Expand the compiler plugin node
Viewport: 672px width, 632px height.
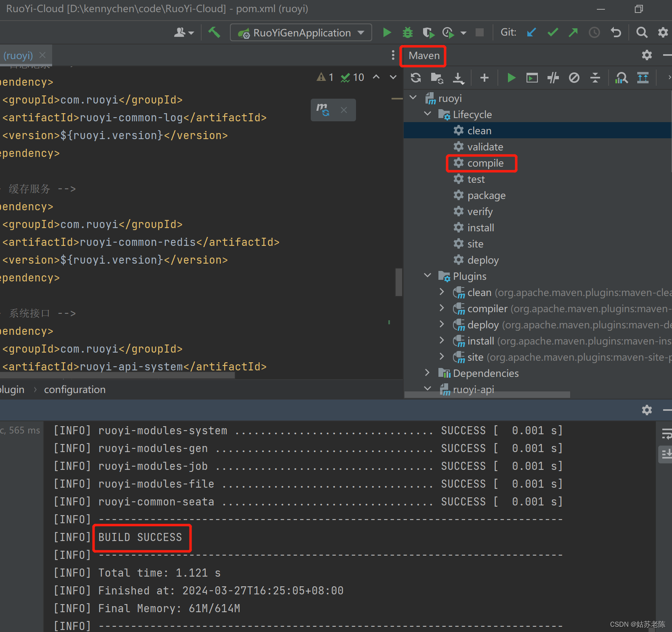[442, 308]
